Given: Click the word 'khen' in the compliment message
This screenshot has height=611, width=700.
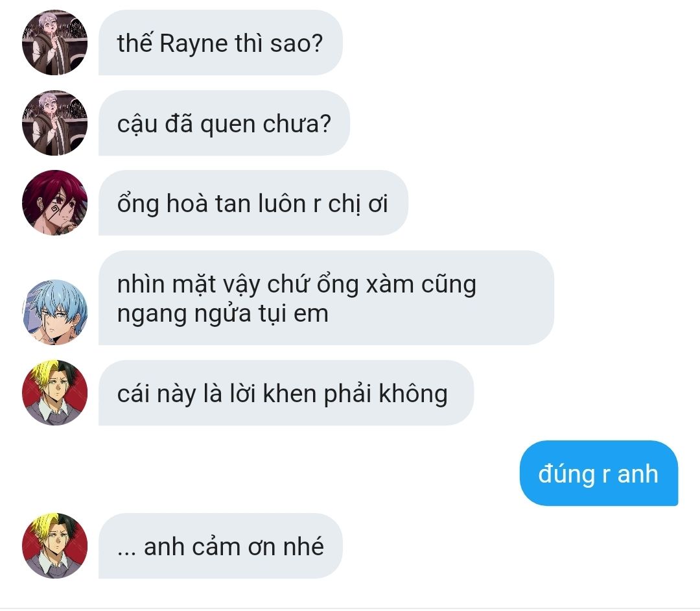Looking at the screenshot, I should click(290, 394).
